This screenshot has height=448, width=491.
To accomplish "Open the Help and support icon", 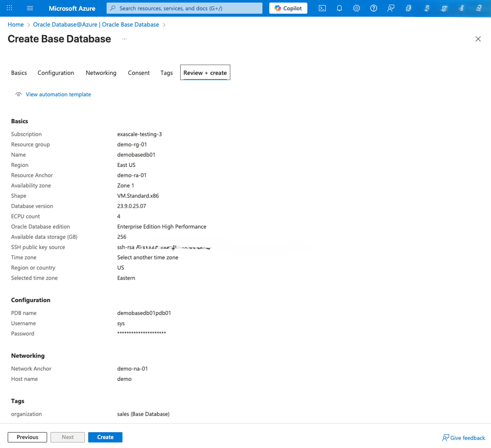I will point(373,8).
